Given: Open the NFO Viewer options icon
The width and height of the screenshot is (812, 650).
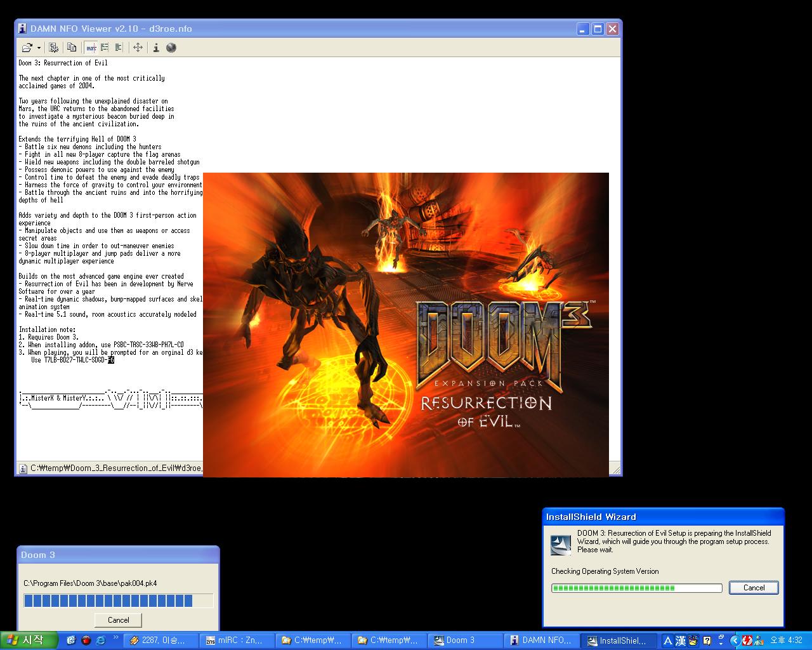Looking at the screenshot, I should pyautogui.click(x=54, y=48).
